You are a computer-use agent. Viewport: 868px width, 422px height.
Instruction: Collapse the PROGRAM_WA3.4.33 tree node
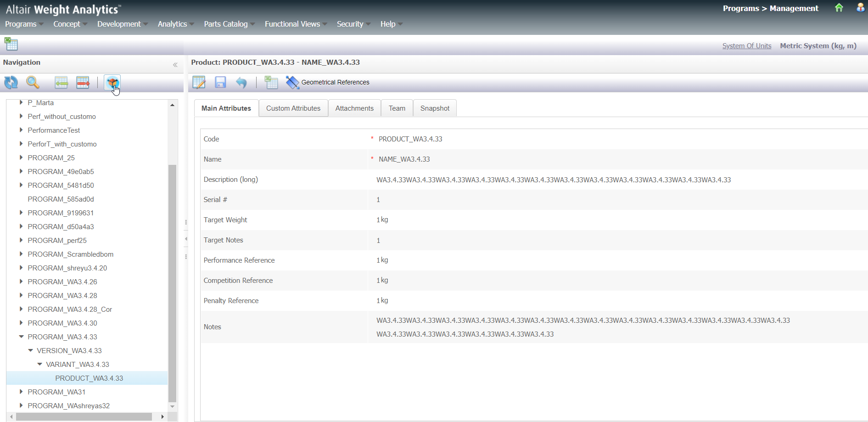(x=21, y=337)
